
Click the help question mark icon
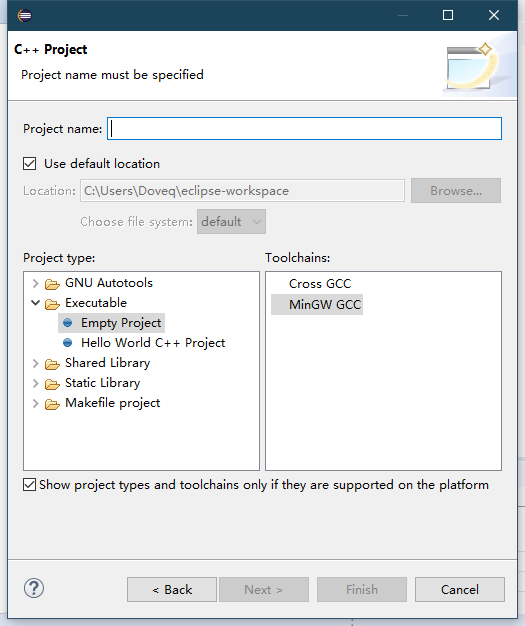34,588
